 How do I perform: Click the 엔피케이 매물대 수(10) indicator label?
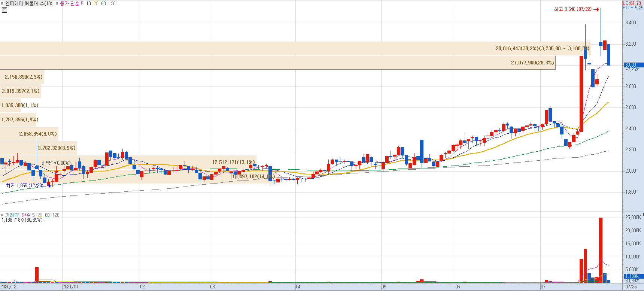point(29,3)
